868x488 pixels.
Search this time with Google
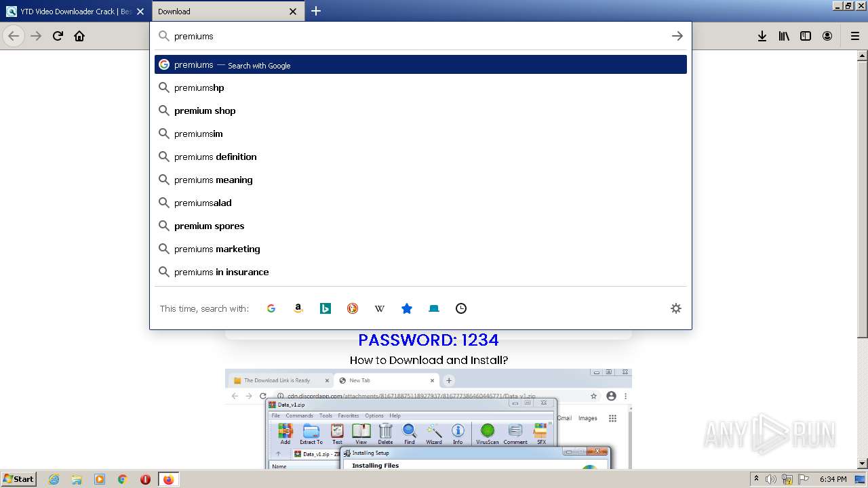coord(271,308)
